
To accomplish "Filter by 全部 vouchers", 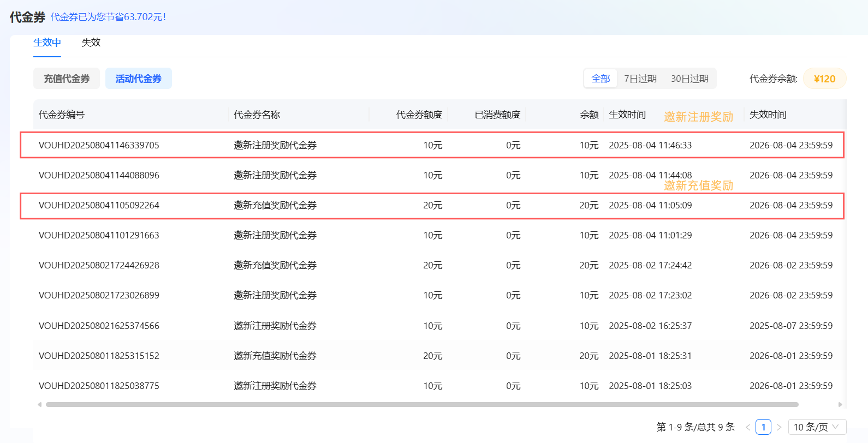I will coord(601,79).
